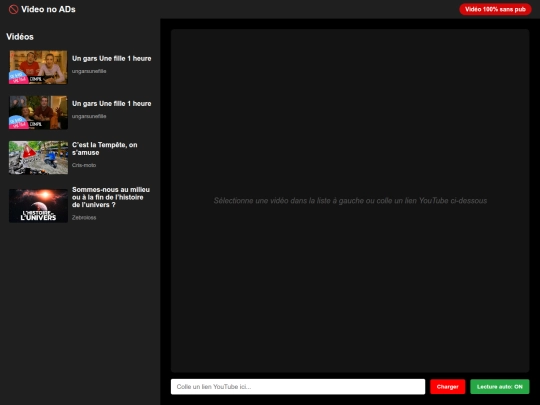Open second Un gars Une fille thumbnail

tap(38, 112)
